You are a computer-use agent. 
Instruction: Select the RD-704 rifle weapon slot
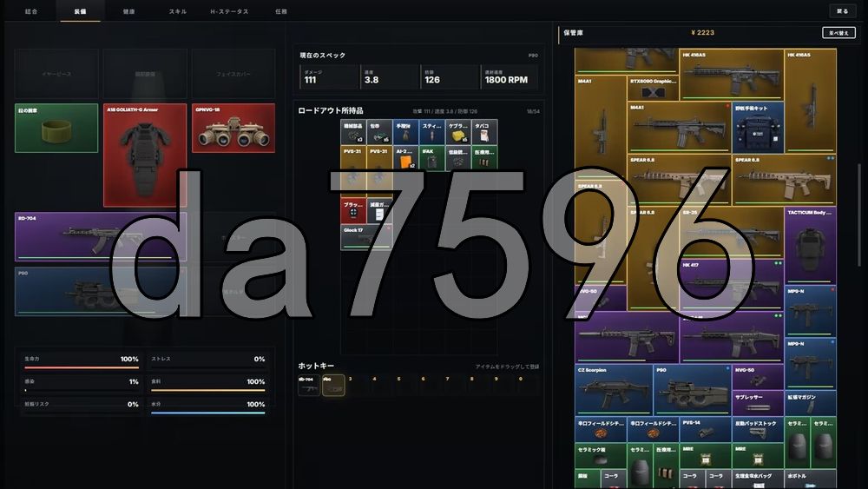click(101, 236)
